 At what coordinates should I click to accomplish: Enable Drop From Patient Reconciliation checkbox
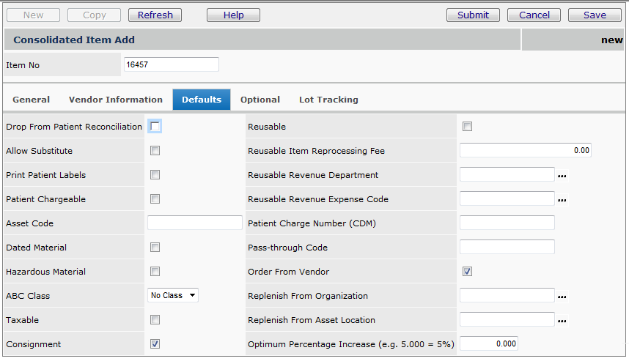[155, 127]
